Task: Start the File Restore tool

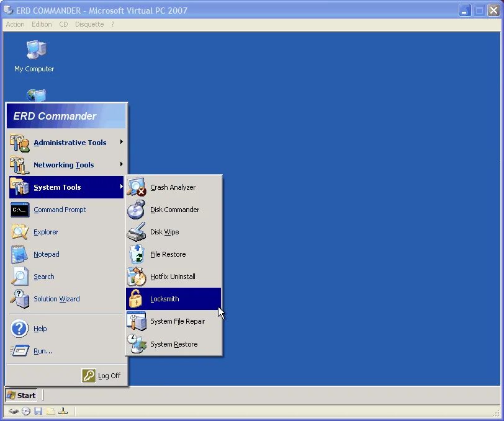Action: [x=168, y=254]
